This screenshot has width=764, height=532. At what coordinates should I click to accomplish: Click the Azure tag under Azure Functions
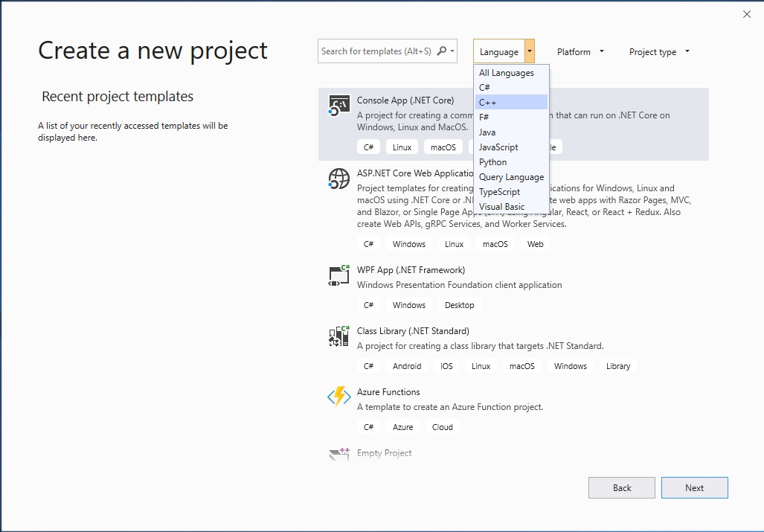(x=402, y=427)
